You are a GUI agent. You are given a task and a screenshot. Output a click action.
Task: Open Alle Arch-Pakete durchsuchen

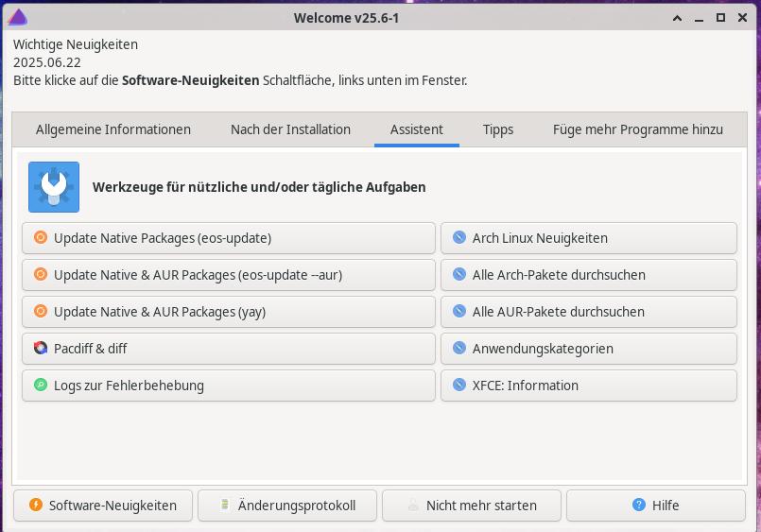(588, 275)
